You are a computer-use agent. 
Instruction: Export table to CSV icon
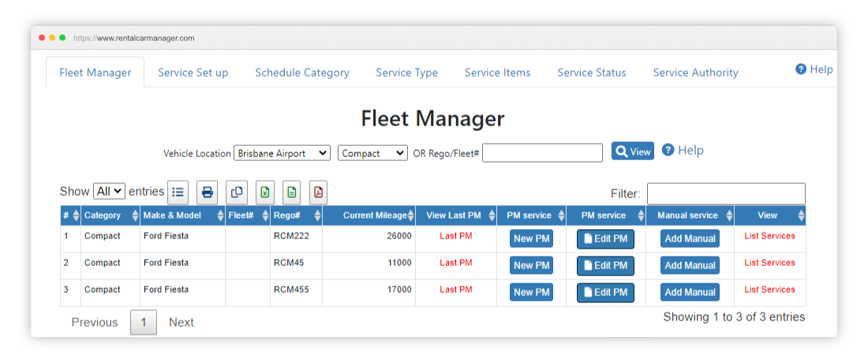tap(292, 193)
